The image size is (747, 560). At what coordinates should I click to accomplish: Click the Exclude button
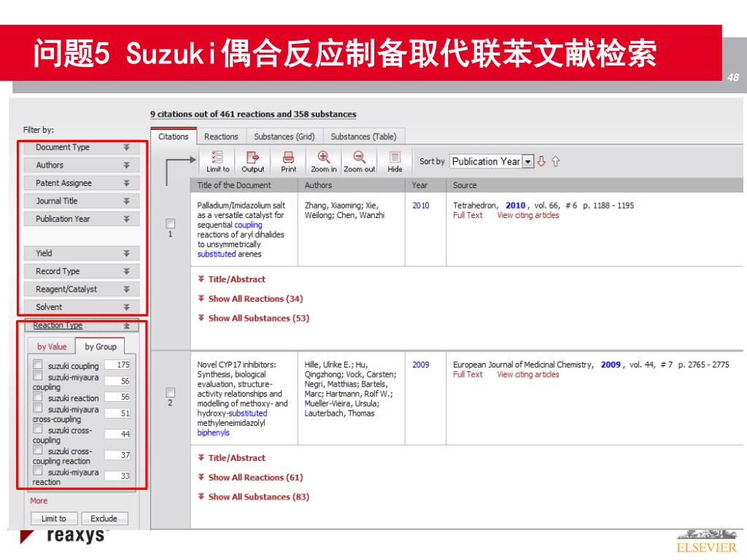click(104, 518)
